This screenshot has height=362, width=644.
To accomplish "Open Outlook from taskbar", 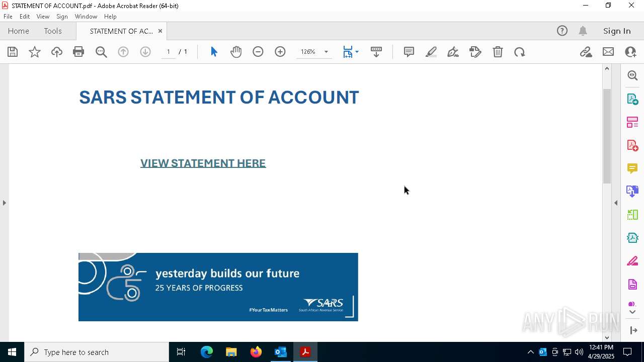I will click(x=280, y=352).
